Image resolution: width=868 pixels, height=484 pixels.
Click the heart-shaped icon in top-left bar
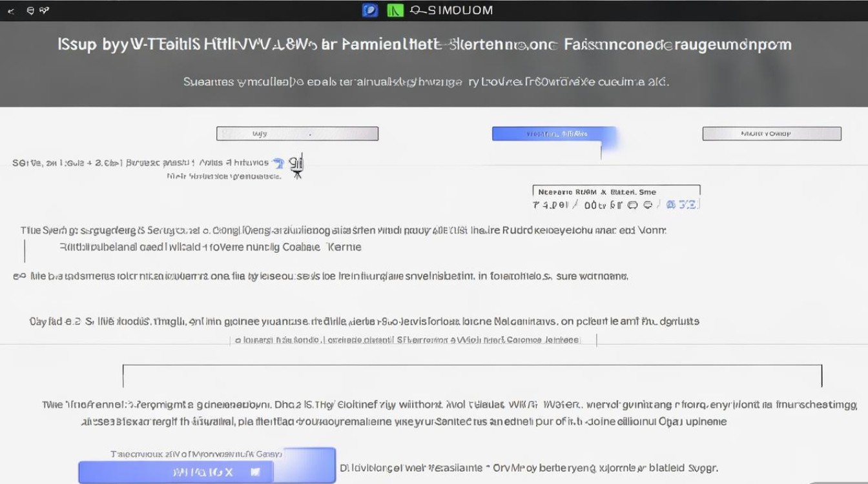pyautogui.click(x=44, y=11)
